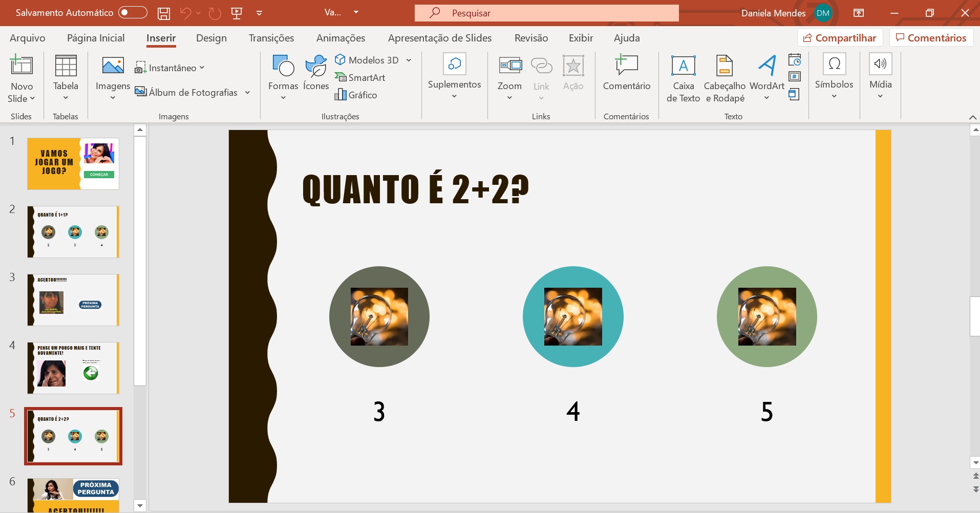The height and width of the screenshot is (513, 980).
Task: Select slide 6 thumbnail Próxima Pergunta
Action: point(73,495)
